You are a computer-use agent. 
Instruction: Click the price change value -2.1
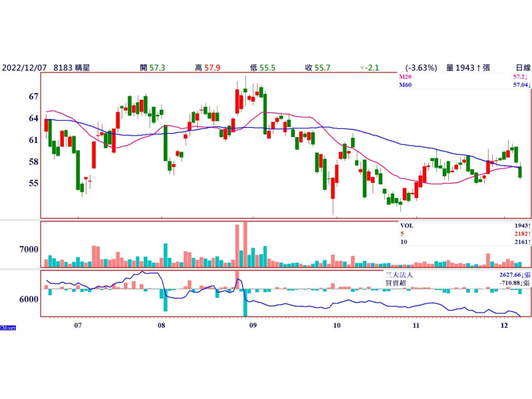pyautogui.click(x=372, y=68)
